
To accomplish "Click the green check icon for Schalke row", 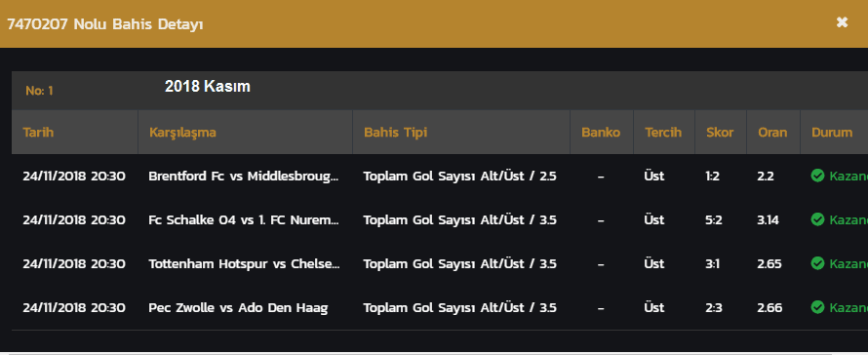I will [817, 219].
